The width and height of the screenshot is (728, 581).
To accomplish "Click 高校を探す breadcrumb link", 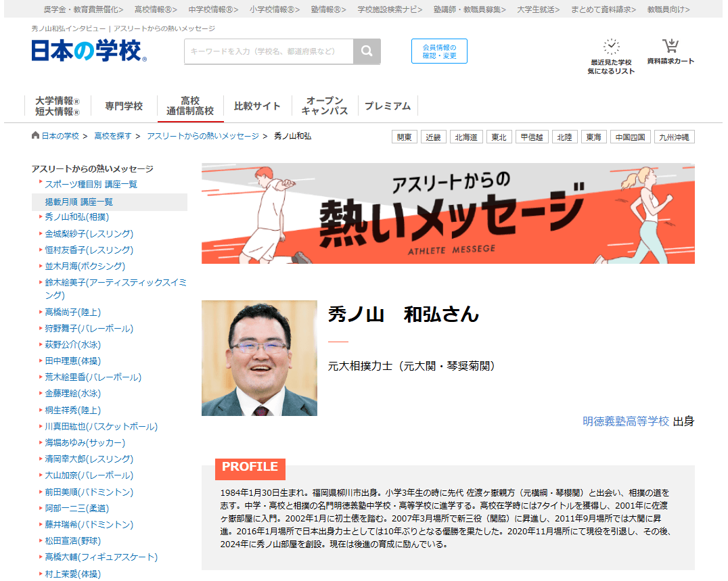I will (113, 136).
